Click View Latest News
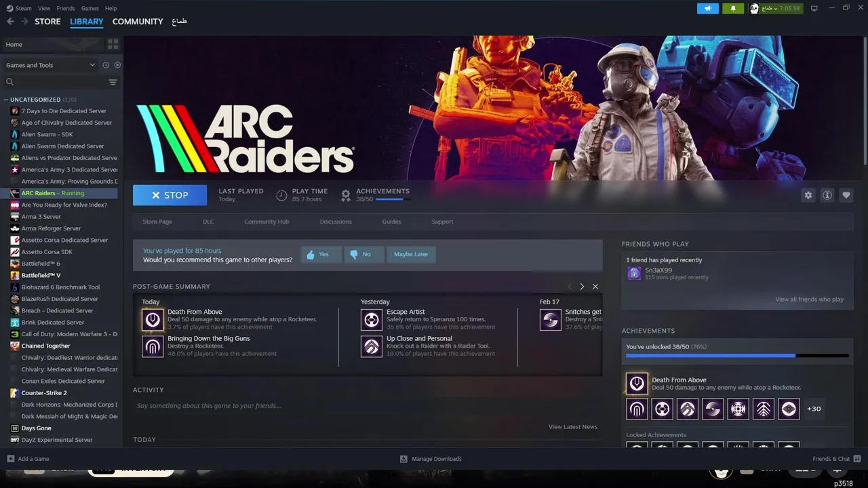 click(573, 427)
